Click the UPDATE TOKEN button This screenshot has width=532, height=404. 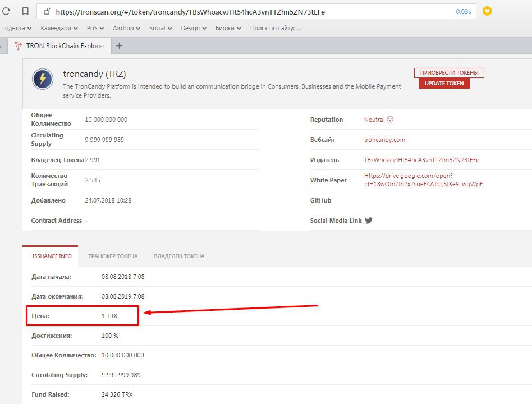coord(444,84)
